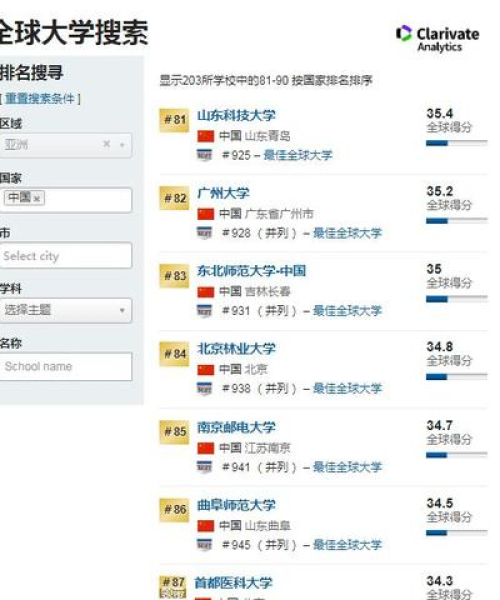Click into the Select city field
The width and height of the screenshot is (500, 600).
point(65,256)
